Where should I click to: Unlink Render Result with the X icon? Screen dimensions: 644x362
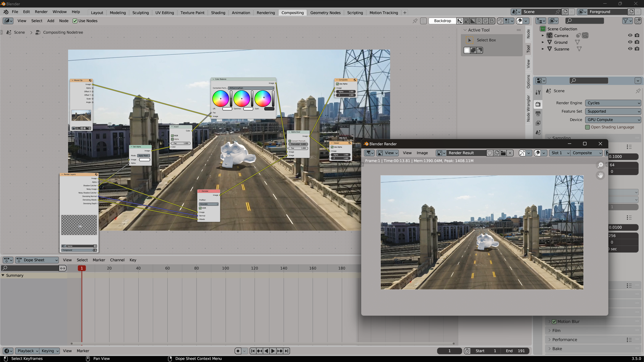point(510,153)
